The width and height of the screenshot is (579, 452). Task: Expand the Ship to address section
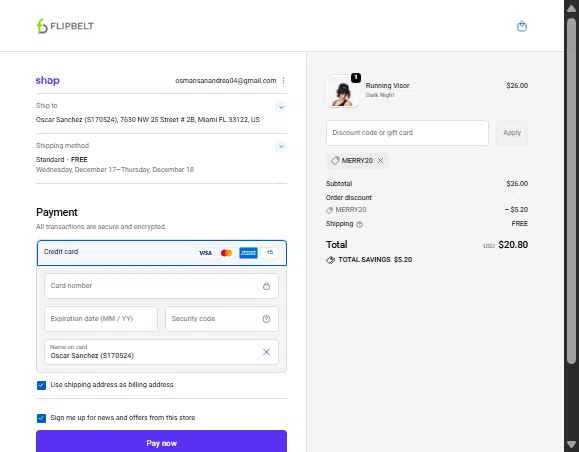(281, 107)
